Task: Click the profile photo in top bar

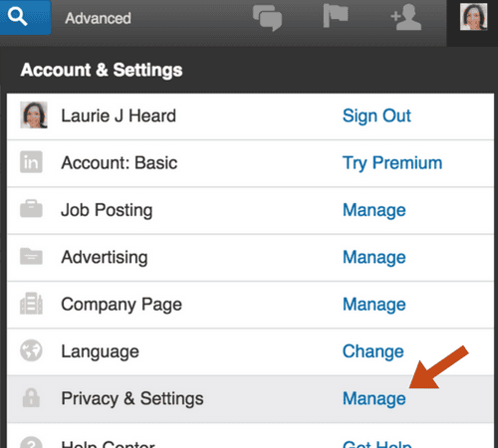Action: pyautogui.click(x=474, y=16)
